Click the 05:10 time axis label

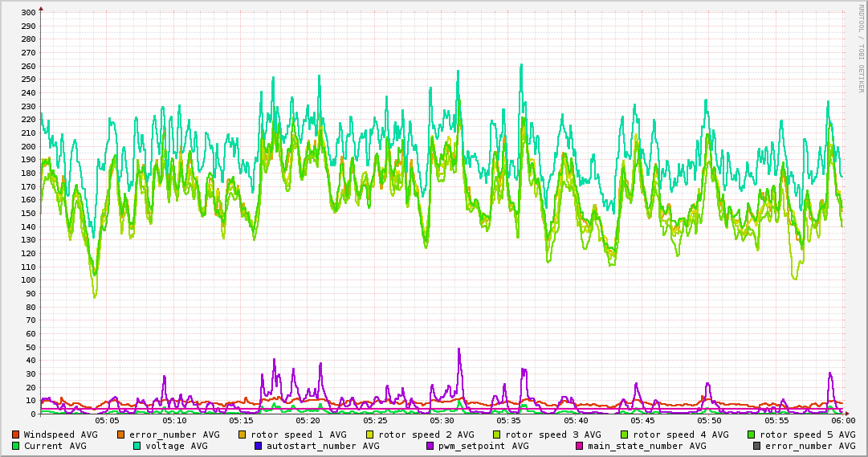(x=174, y=421)
